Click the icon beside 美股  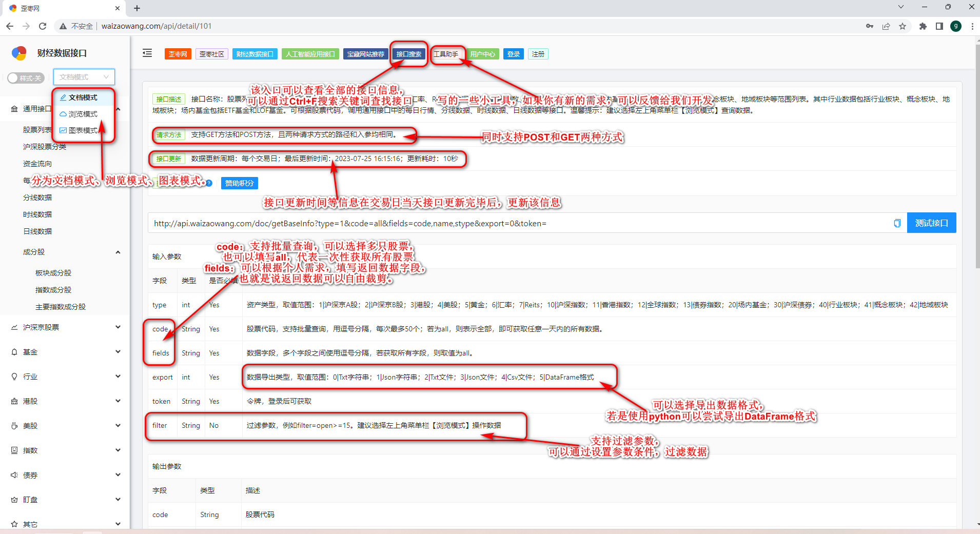(14, 426)
